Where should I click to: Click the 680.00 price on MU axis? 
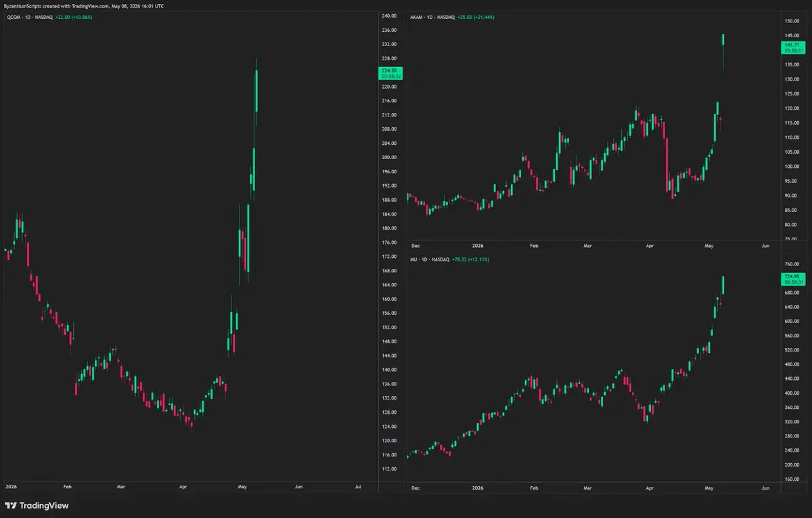click(791, 293)
